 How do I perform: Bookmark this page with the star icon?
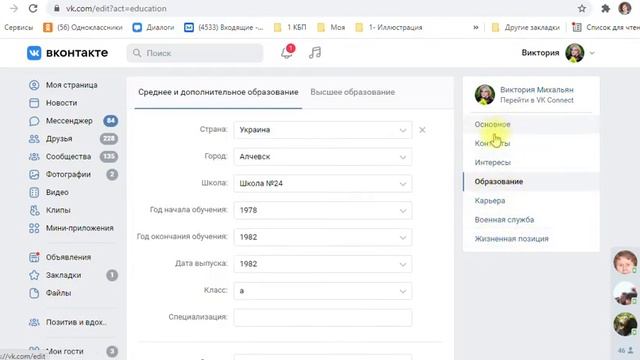pos(582,8)
